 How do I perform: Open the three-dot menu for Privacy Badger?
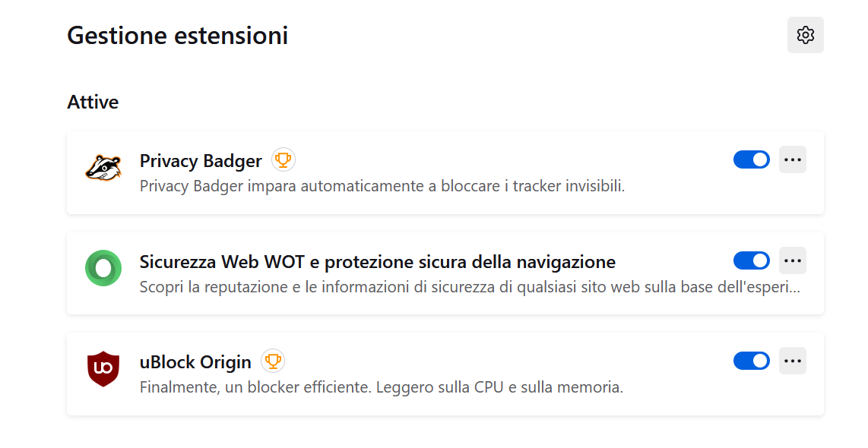[x=793, y=159]
